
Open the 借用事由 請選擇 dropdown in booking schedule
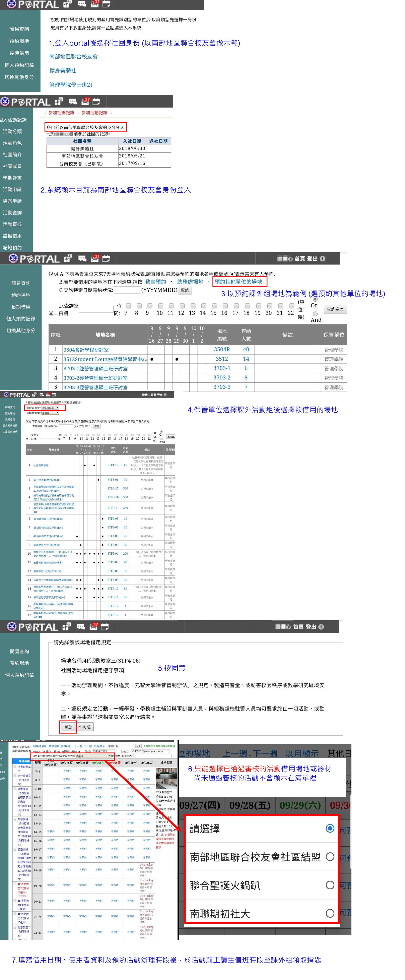(x=93, y=756)
